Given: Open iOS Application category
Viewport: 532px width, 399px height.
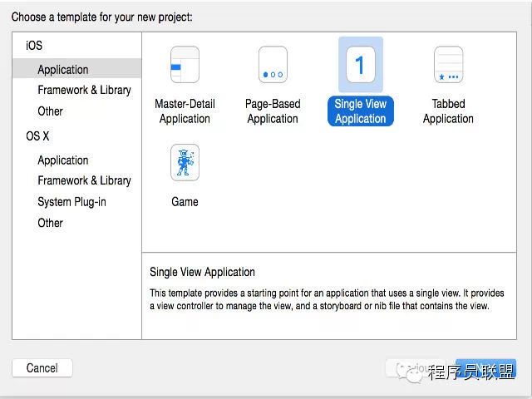Looking at the screenshot, I should point(76,69).
